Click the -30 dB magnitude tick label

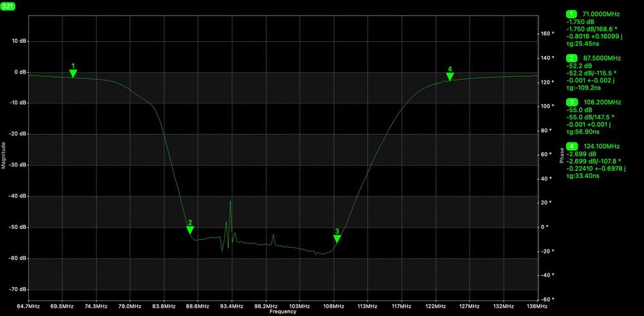tap(18, 165)
